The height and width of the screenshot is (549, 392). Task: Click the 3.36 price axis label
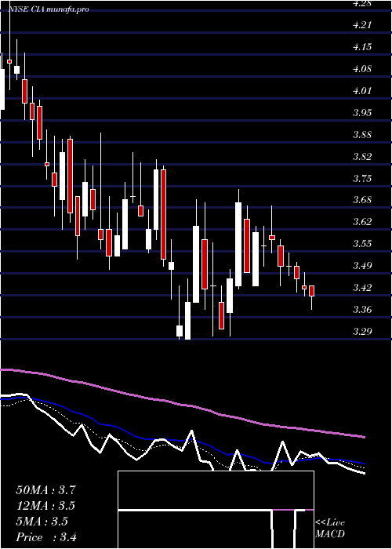point(362,310)
